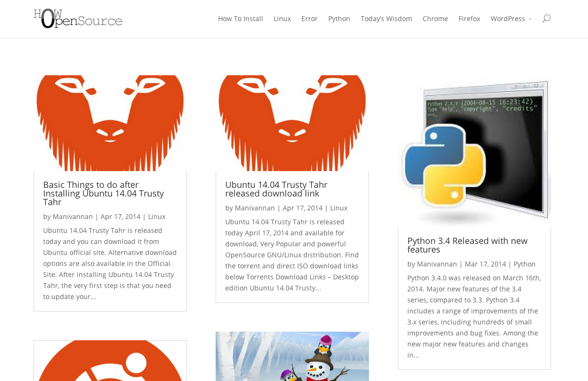The height and width of the screenshot is (381, 588).
Task: Click the Python logo thumbnail image
Action: (474, 151)
